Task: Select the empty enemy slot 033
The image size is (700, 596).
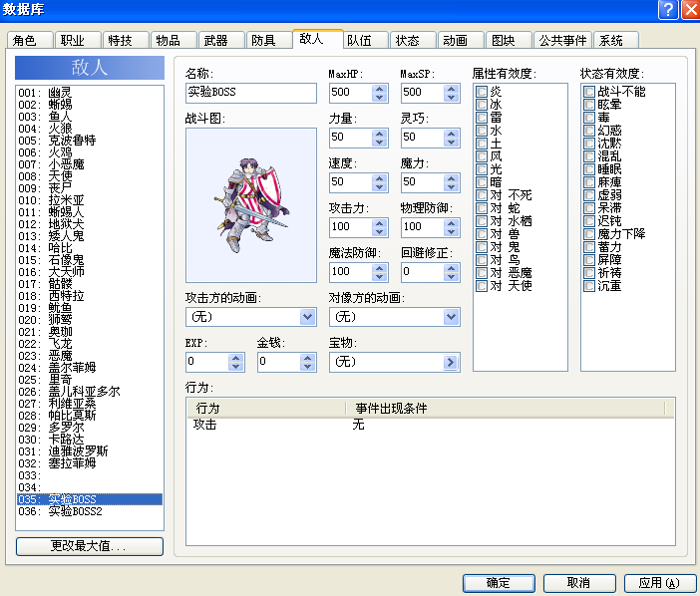Action: (90, 475)
